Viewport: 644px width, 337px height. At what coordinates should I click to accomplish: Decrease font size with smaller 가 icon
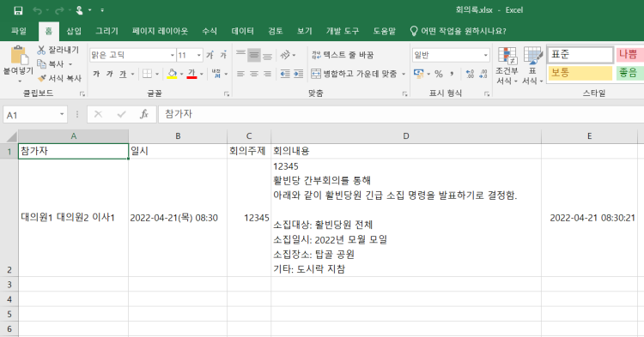coord(223,55)
